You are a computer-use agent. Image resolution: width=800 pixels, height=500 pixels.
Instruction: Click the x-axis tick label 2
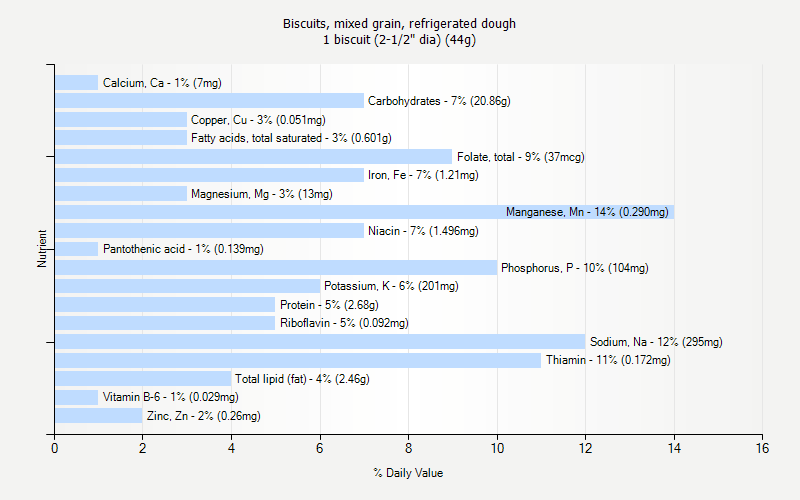coord(142,448)
